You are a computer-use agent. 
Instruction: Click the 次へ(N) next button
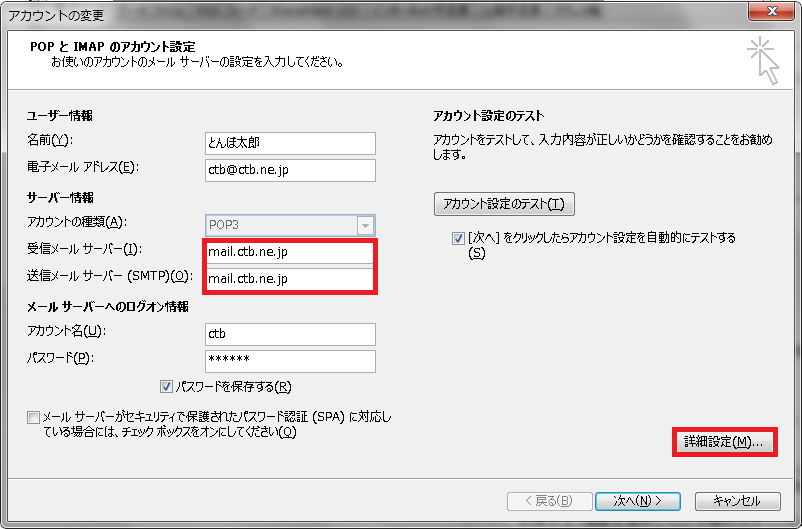click(x=637, y=501)
